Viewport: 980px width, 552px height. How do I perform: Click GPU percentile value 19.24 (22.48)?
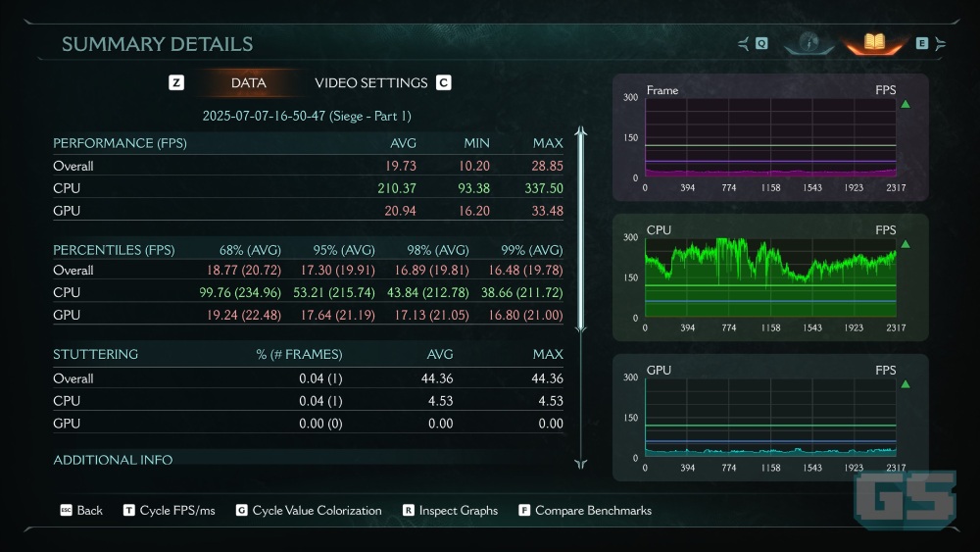tap(244, 315)
